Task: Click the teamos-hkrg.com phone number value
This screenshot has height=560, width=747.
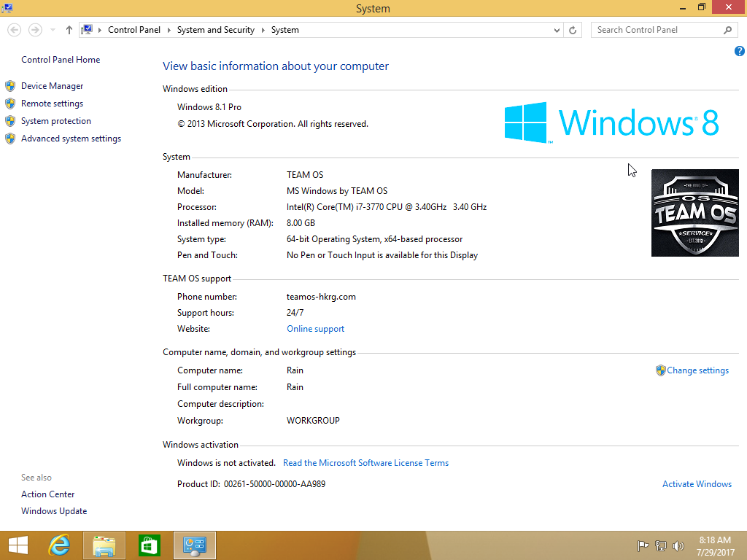Action: tap(321, 297)
